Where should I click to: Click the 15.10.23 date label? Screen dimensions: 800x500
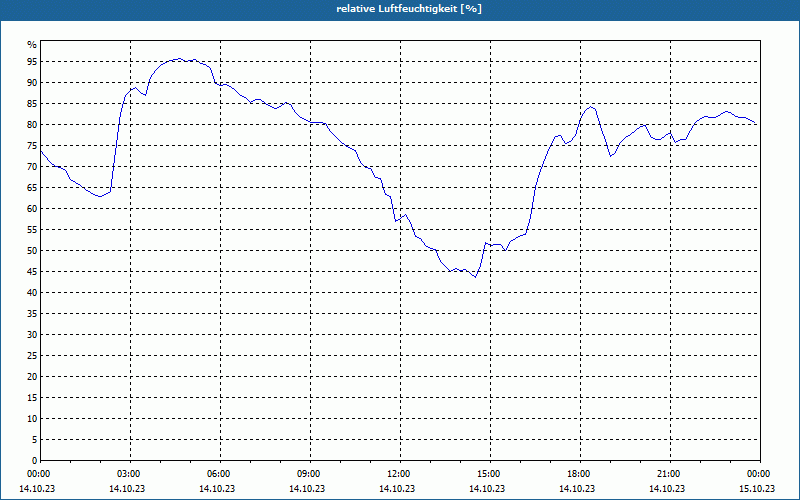tap(757, 489)
